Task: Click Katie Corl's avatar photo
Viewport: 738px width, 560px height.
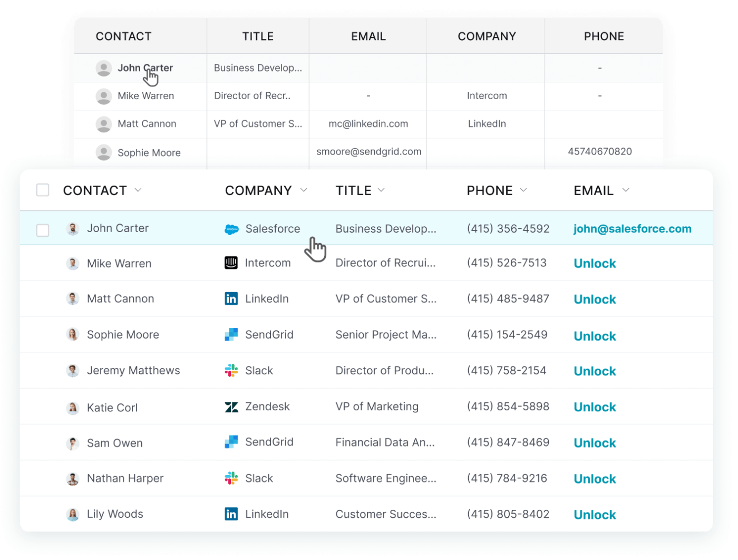Action: (x=73, y=408)
